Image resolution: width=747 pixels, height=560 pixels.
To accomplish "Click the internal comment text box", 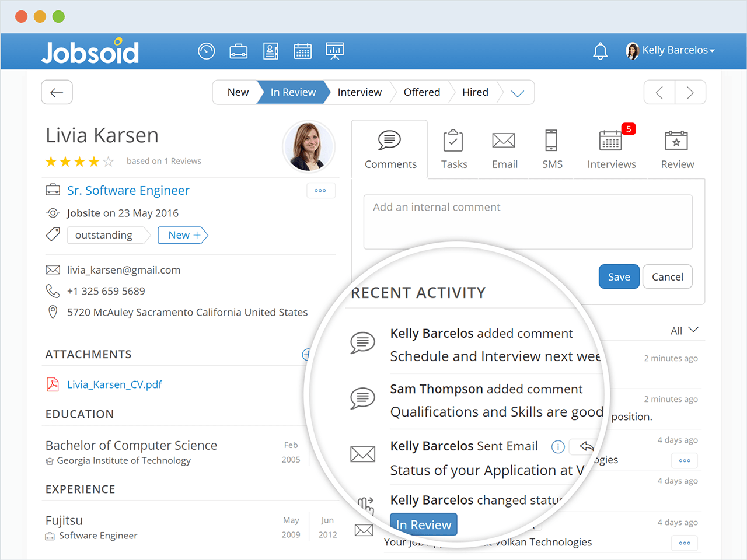I will (x=528, y=222).
